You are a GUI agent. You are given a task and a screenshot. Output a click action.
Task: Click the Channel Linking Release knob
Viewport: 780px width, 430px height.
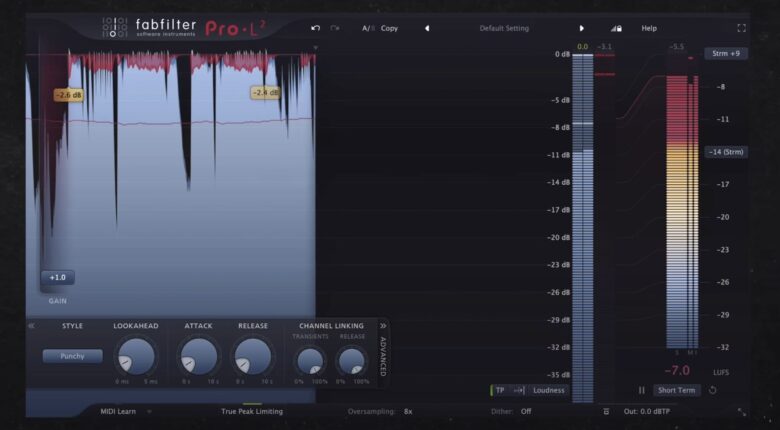pos(352,360)
